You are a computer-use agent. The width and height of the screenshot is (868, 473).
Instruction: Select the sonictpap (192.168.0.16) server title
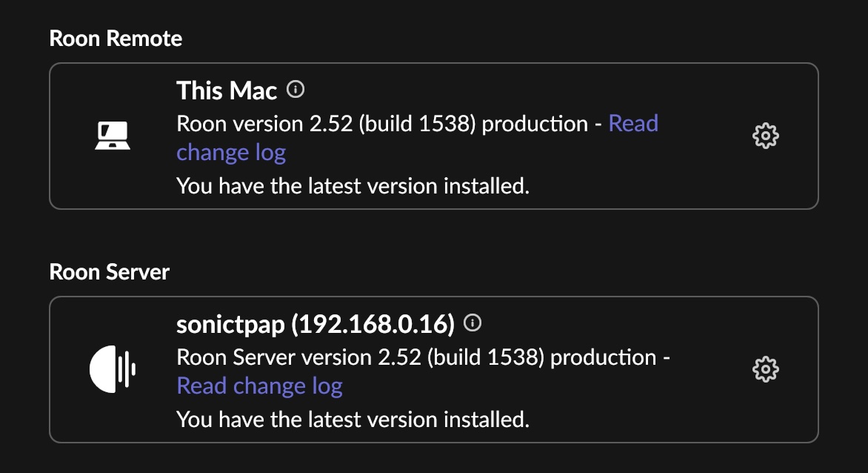point(316,324)
